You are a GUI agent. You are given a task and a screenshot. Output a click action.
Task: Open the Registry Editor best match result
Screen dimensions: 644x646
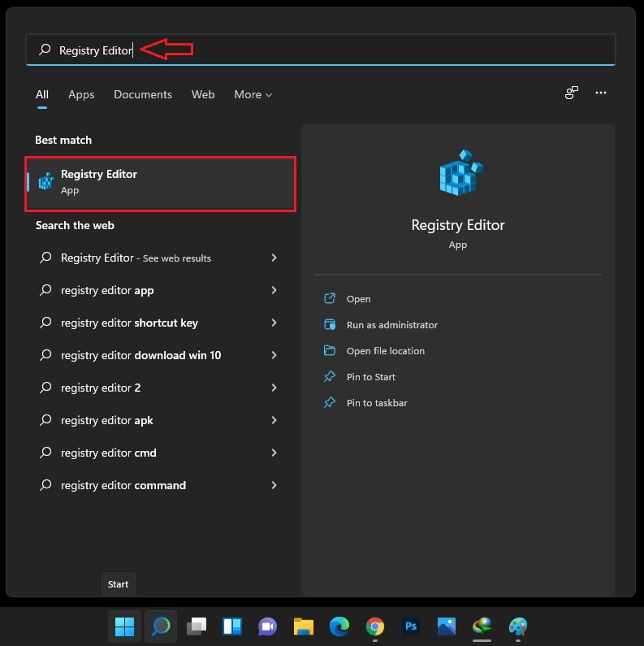tap(161, 184)
